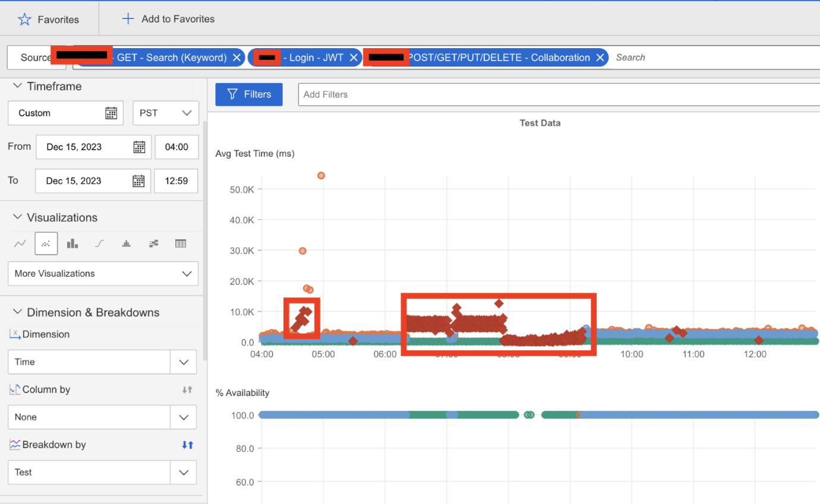Screen dimensions: 820x504
Task: Open the Favorites panel
Action: tap(49, 18)
